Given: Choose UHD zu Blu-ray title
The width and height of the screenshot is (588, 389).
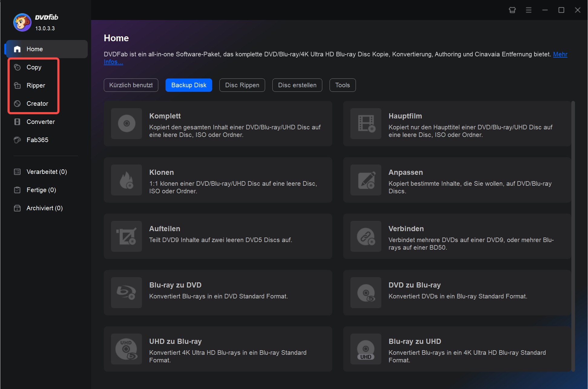Looking at the screenshot, I should point(176,341).
